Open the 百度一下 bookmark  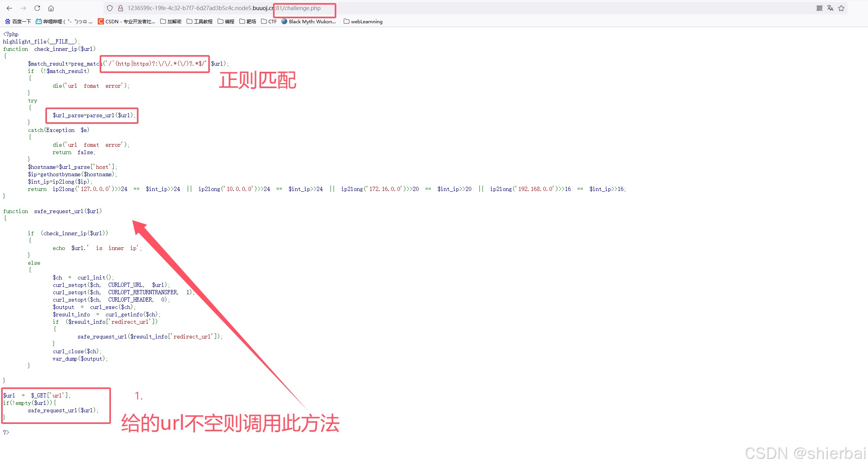click(18, 21)
